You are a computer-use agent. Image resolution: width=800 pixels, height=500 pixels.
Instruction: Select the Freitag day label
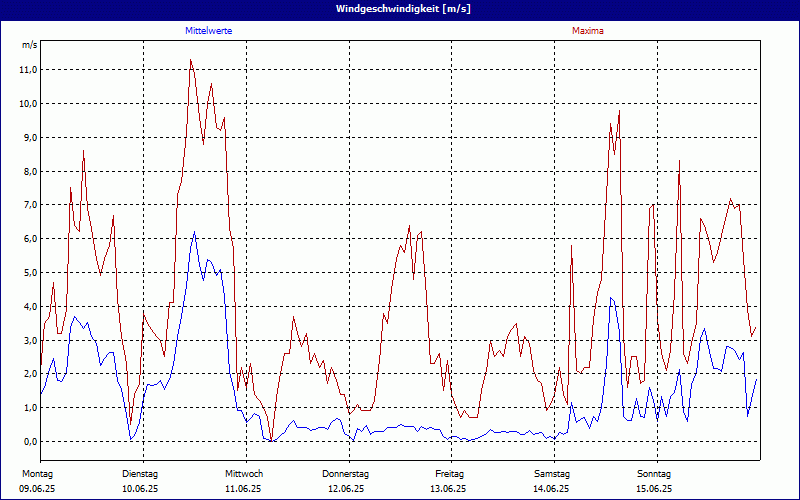pos(449,474)
